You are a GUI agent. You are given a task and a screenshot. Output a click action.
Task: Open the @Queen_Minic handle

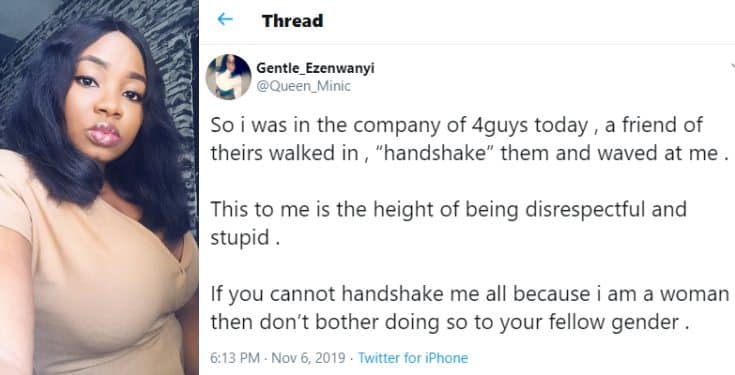(303, 86)
